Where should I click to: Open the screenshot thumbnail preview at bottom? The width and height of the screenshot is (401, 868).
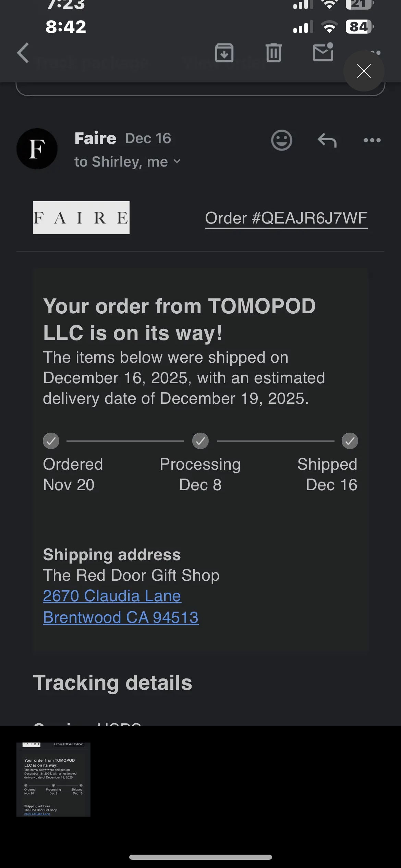(x=53, y=779)
